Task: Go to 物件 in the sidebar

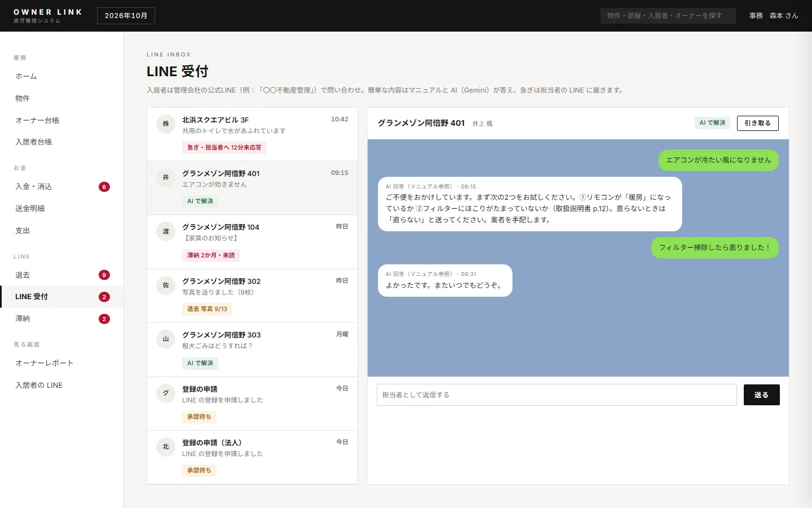Action: (61, 98)
